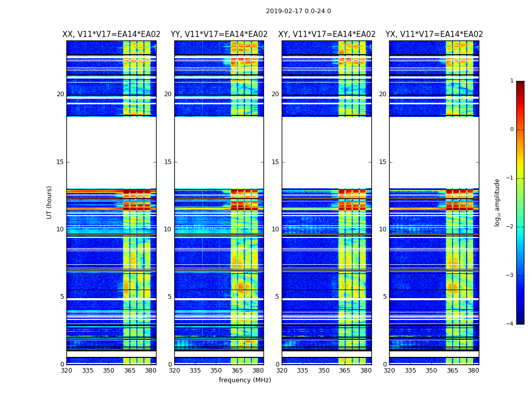532x405 pixels.
Task: Click the 5 hour tick label on XY panel
Action: [x=277, y=297]
